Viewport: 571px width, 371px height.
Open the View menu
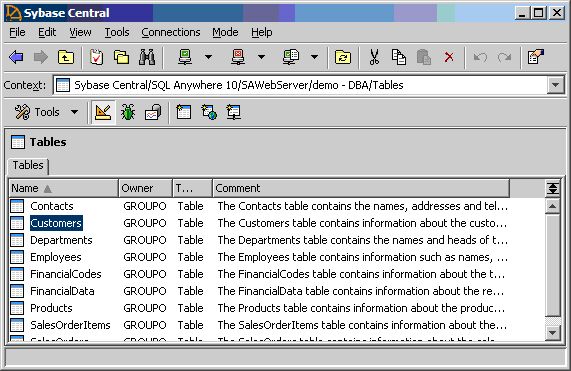[80, 32]
